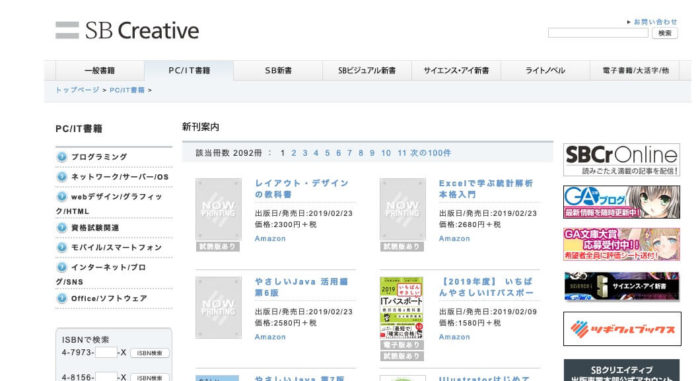Open レイアウト・デザインの教科書 book title
Image resolution: width=700 pixels, height=381 pixels.
[301, 188]
